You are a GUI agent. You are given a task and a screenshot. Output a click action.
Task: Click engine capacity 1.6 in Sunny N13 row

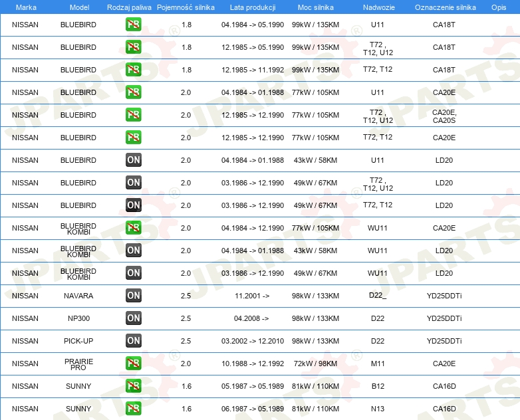point(186,409)
